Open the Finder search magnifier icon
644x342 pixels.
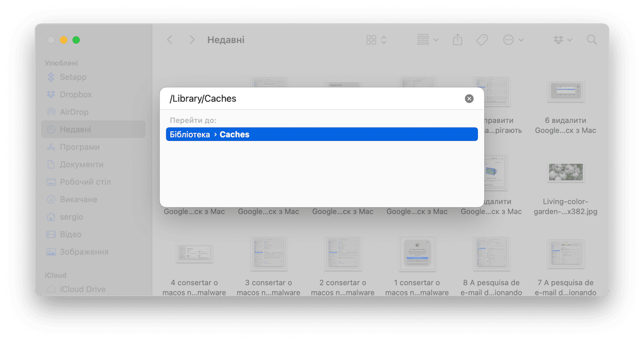592,40
